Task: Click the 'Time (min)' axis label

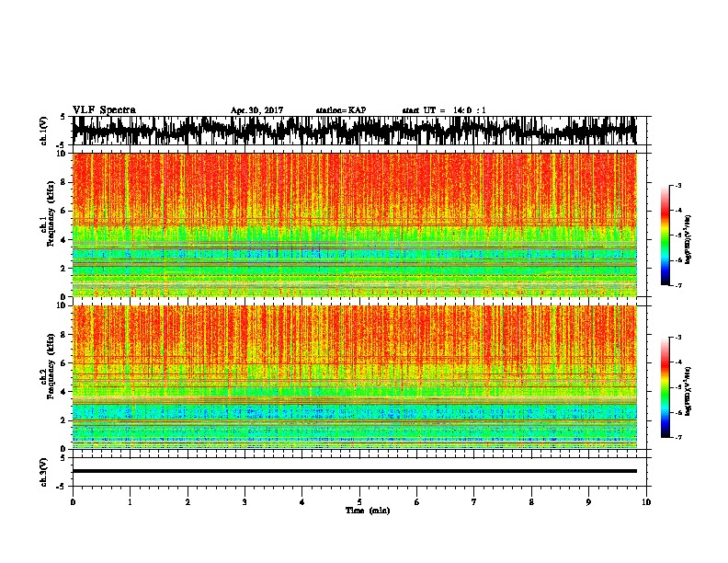Action: click(x=368, y=511)
